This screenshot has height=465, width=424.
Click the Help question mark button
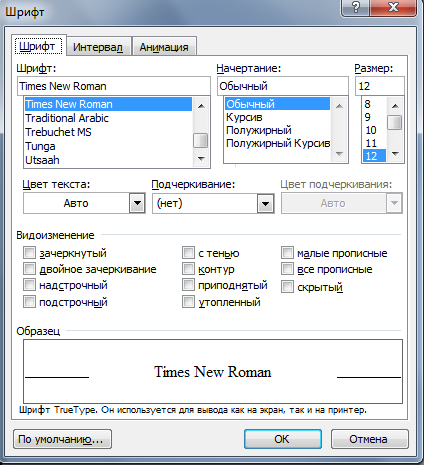(x=355, y=7)
